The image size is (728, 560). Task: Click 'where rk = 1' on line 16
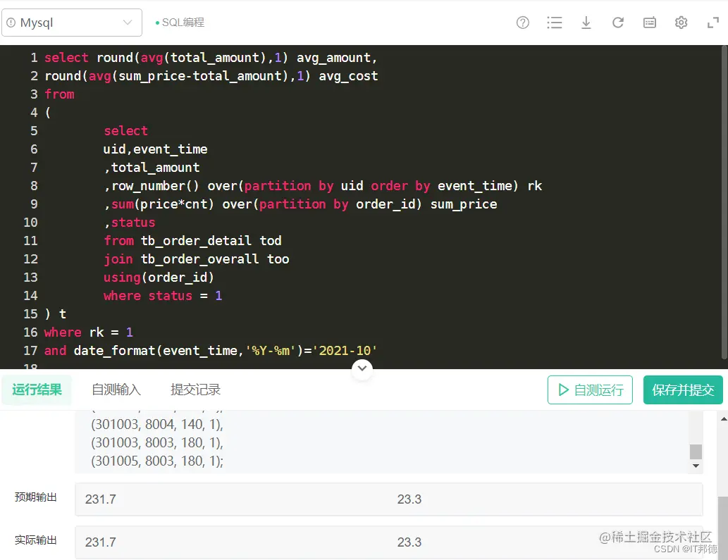(89, 332)
